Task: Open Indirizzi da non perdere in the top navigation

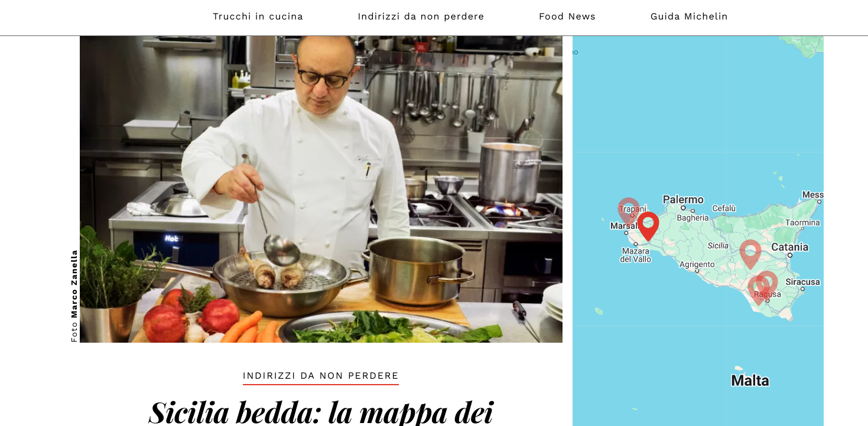Action: point(421,17)
